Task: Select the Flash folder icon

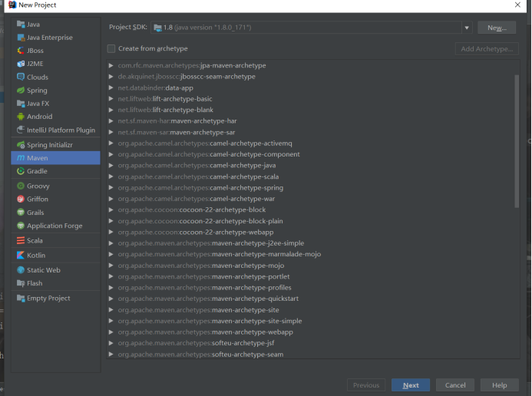Action: click(x=21, y=283)
